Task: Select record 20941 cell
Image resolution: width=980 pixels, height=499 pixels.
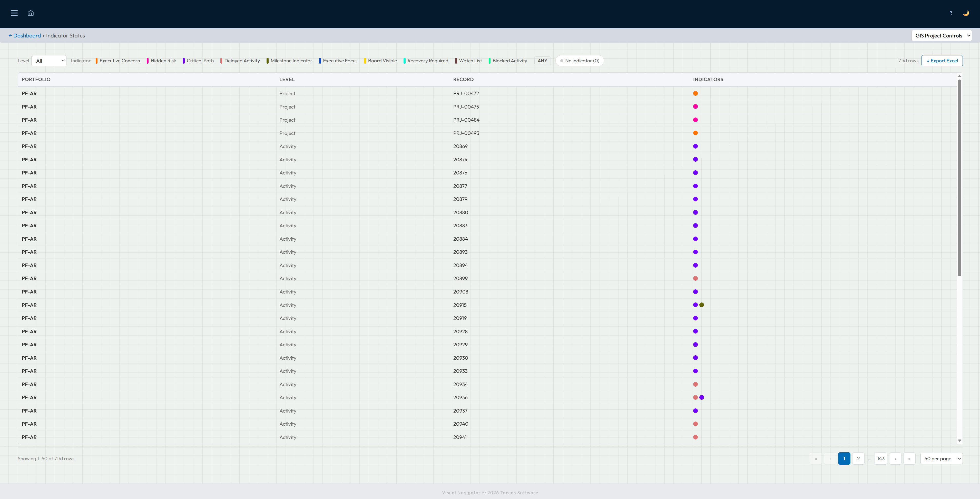Action: (x=460, y=437)
